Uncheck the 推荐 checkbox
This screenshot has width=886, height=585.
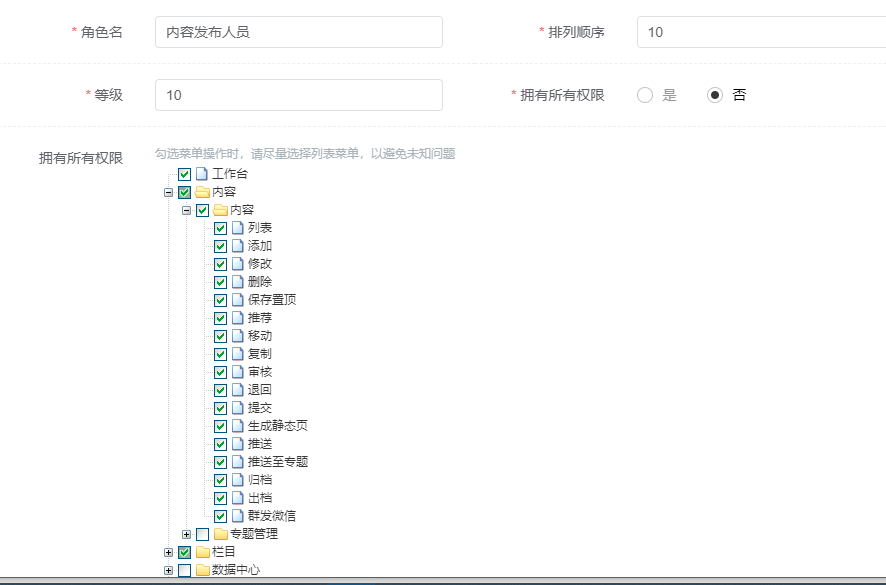click(220, 318)
